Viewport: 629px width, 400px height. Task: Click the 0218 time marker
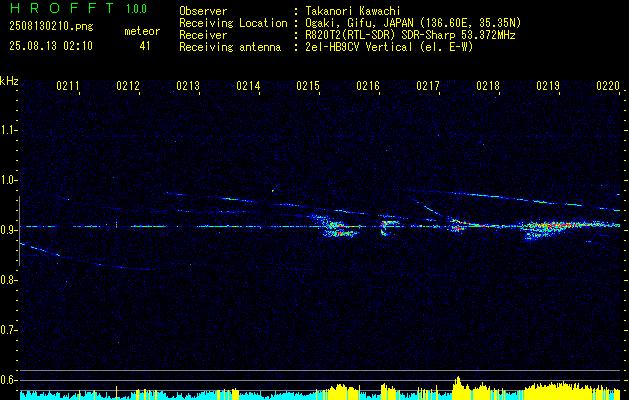tap(488, 86)
